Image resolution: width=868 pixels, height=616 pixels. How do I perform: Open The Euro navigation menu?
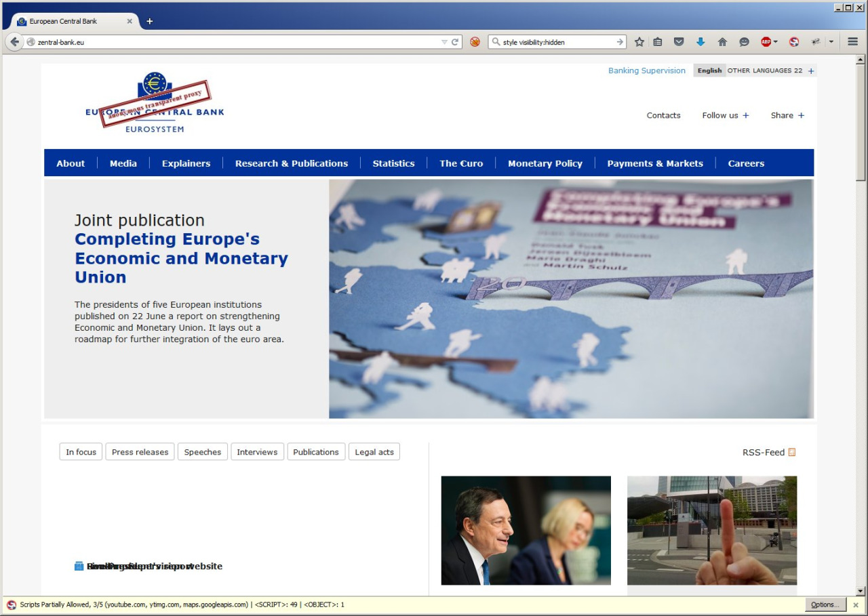pyautogui.click(x=461, y=163)
